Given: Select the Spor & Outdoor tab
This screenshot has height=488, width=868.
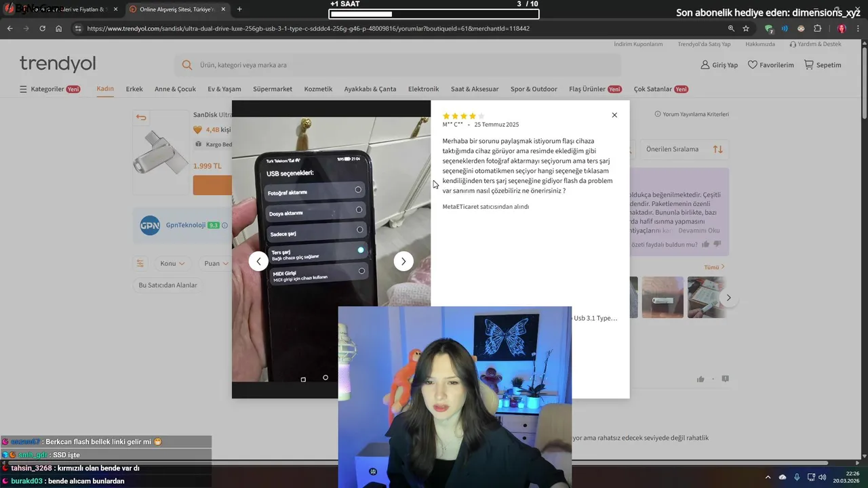Looking at the screenshot, I should click(x=534, y=89).
